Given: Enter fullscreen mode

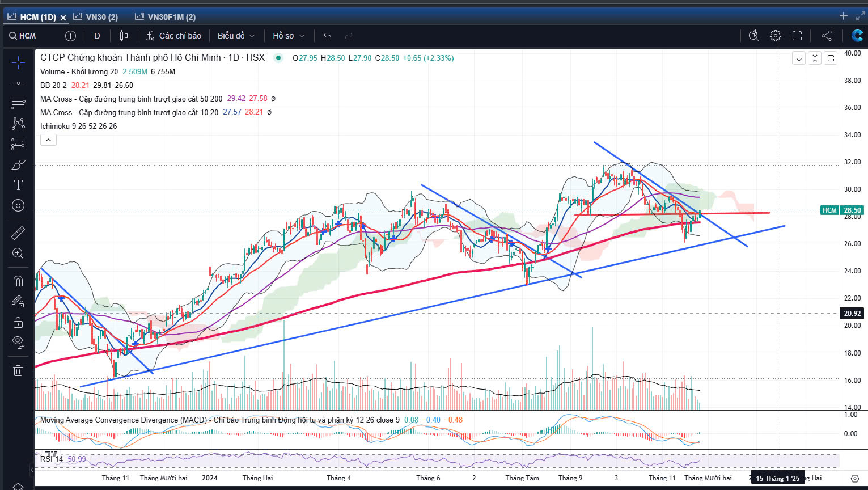Looking at the screenshot, I should 797,36.
